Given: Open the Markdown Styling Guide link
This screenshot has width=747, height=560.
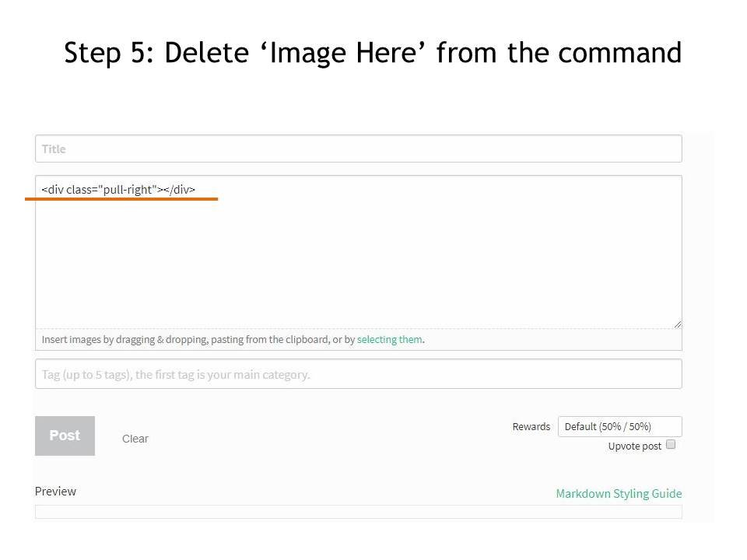Looking at the screenshot, I should [619, 494].
